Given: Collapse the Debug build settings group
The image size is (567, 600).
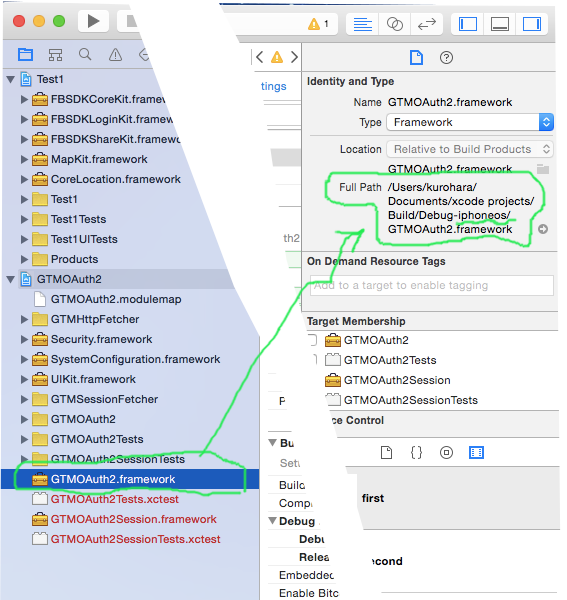Looking at the screenshot, I should click(x=272, y=521).
